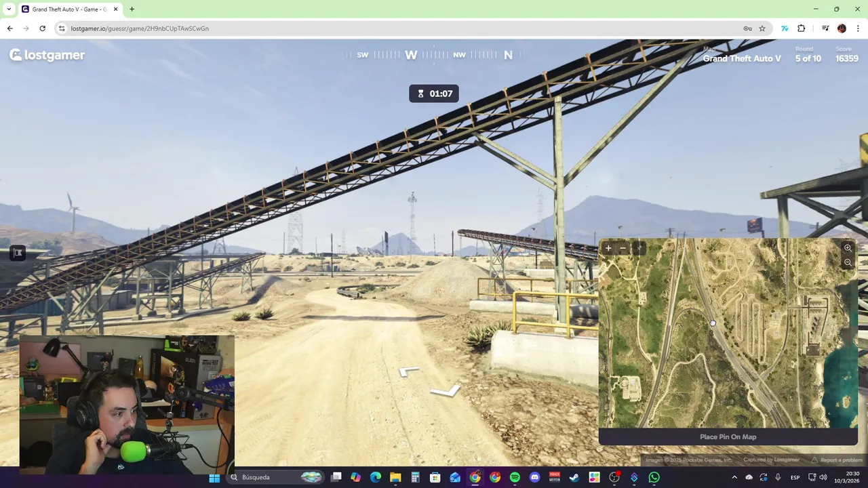The image size is (868, 488).
Task: Close the Grand Theft Auto V tab
Action: 115,9
